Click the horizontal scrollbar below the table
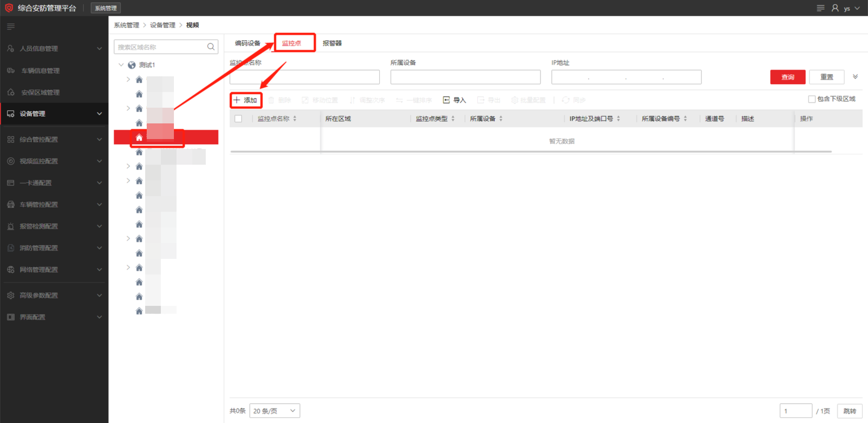 pyautogui.click(x=531, y=152)
